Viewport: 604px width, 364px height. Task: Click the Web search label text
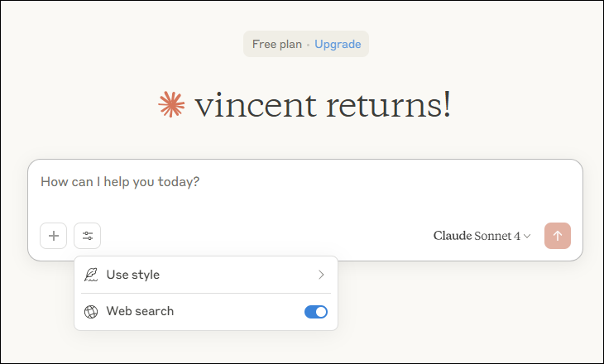(140, 311)
